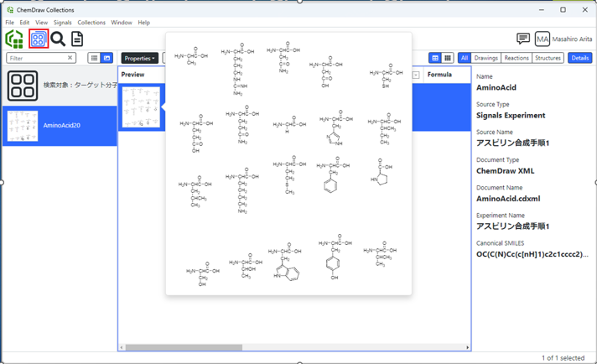Select the AminoAcid20 collection item

pyautogui.click(x=59, y=126)
